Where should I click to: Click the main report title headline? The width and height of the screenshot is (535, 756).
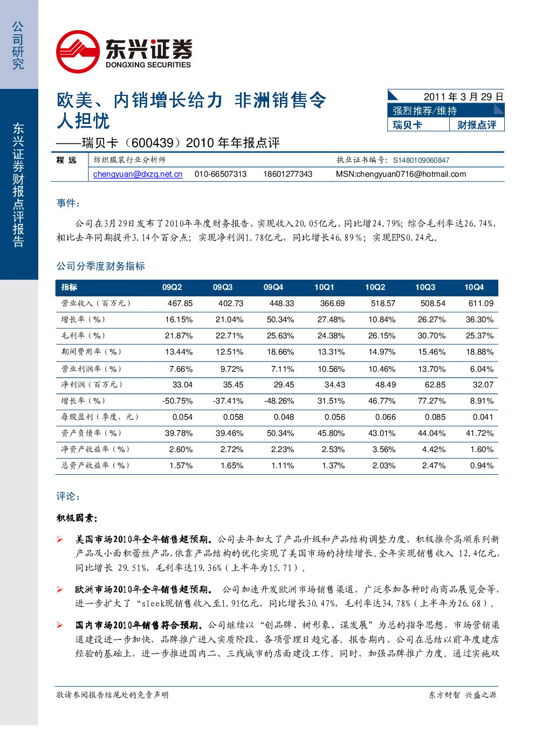pyautogui.click(x=191, y=110)
